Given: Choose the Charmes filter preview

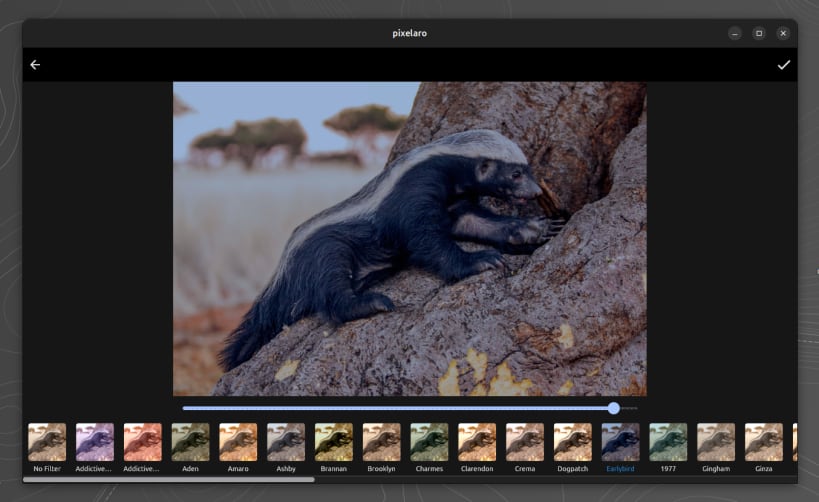Looking at the screenshot, I should pyautogui.click(x=429, y=442).
